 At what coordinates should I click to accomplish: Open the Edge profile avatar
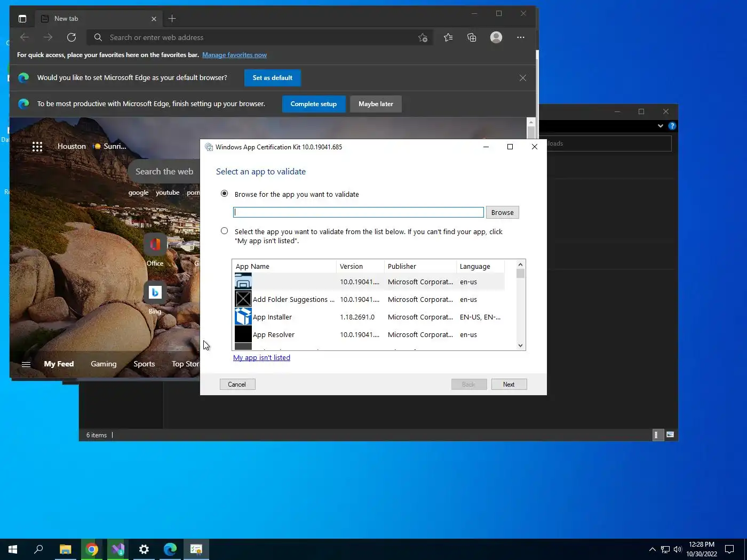coord(496,37)
